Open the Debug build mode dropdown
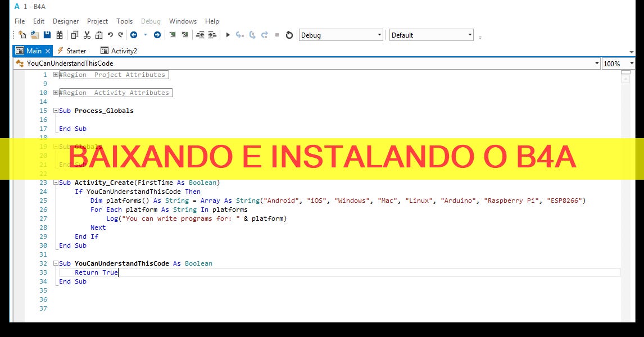The image size is (644, 337). (380, 35)
